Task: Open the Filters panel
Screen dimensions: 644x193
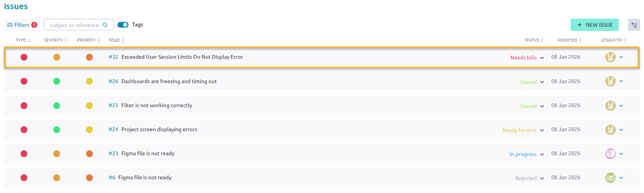Action: click(22, 25)
